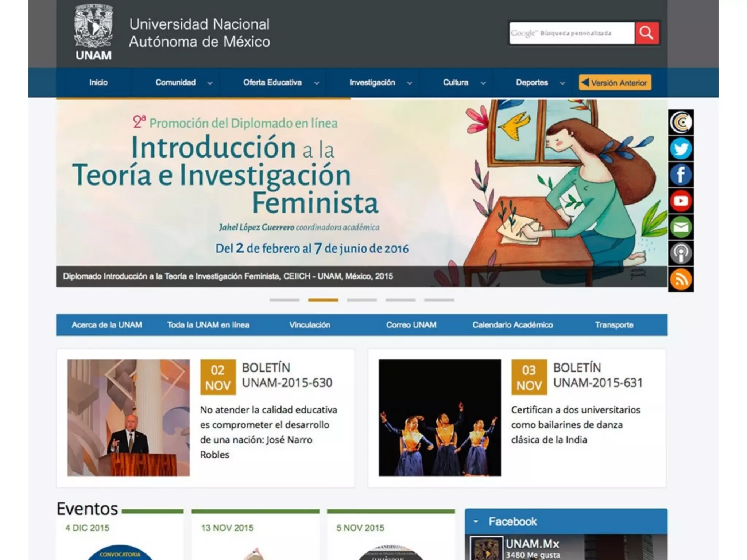This screenshot has width=747, height=560.
Task: Go to the Inicio menu item
Action: pyautogui.click(x=98, y=83)
